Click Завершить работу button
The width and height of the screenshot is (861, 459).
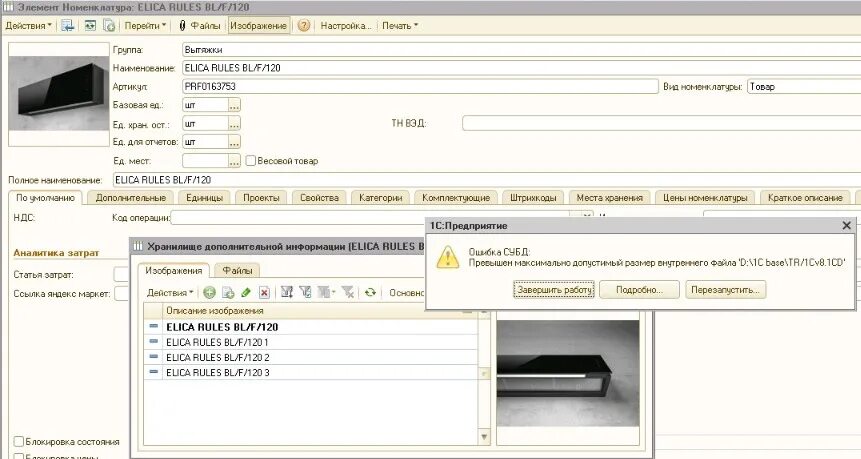pyautogui.click(x=554, y=289)
